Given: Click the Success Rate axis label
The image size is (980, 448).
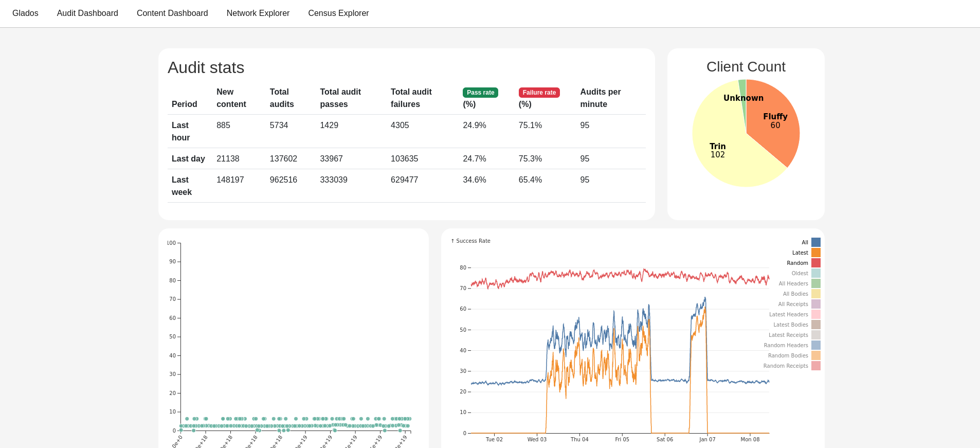Looking at the screenshot, I should (470, 241).
